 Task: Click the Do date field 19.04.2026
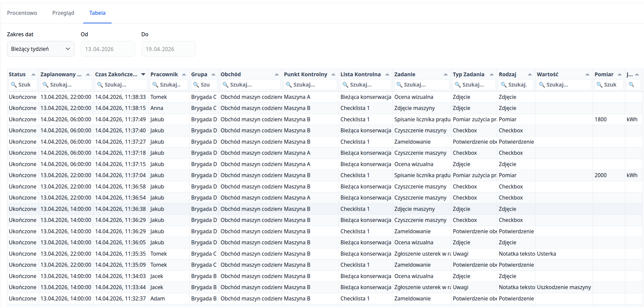tap(168, 49)
